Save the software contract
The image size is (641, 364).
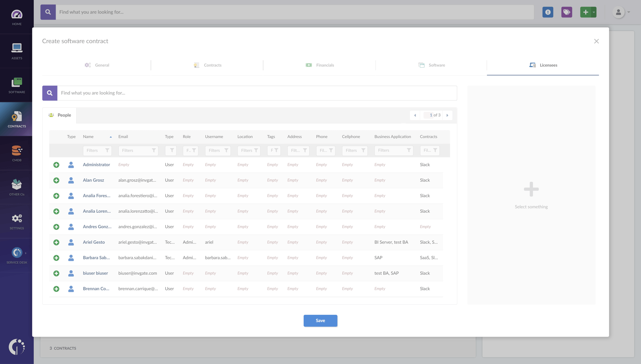pyautogui.click(x=320, y=321)
